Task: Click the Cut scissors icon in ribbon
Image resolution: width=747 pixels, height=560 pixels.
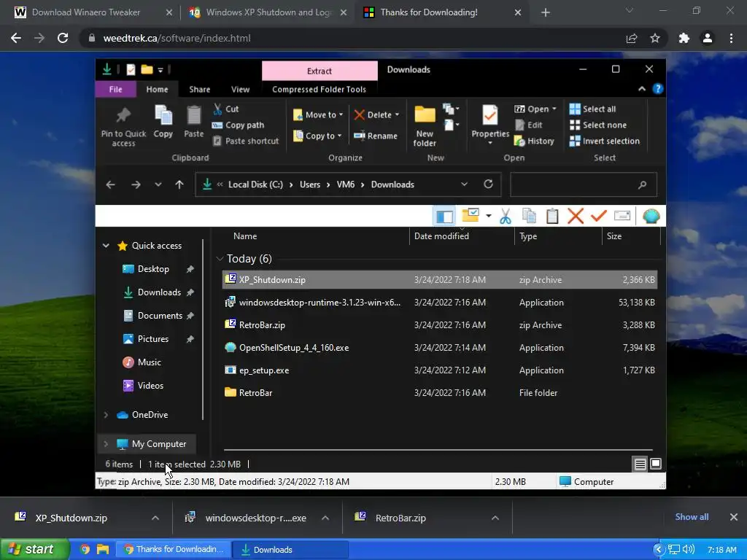Action: (217, 109)
